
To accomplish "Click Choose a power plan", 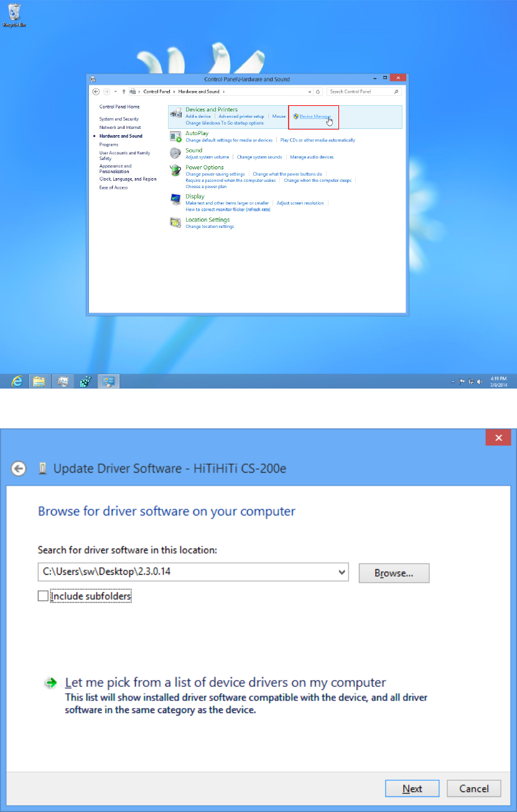I will [x=206, y=186].
